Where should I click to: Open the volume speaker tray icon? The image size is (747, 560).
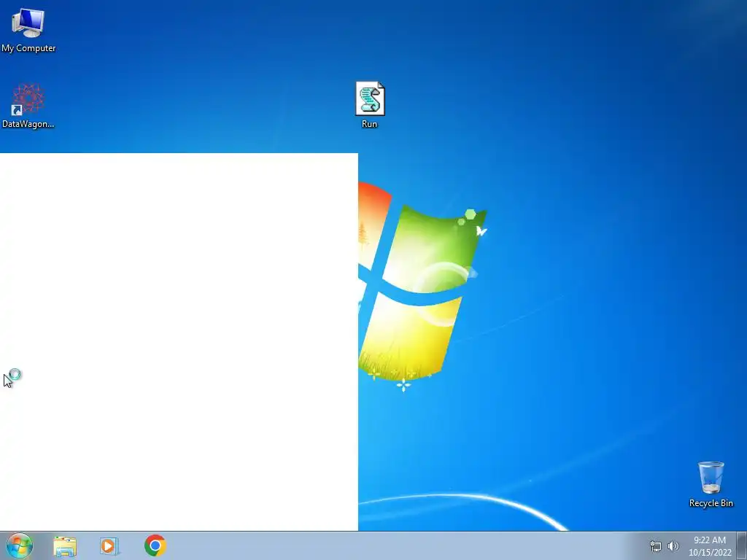coord(673,546)
